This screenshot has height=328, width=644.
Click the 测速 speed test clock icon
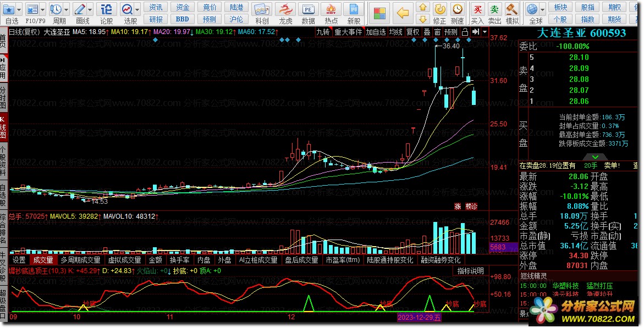[x=457, y=9]
